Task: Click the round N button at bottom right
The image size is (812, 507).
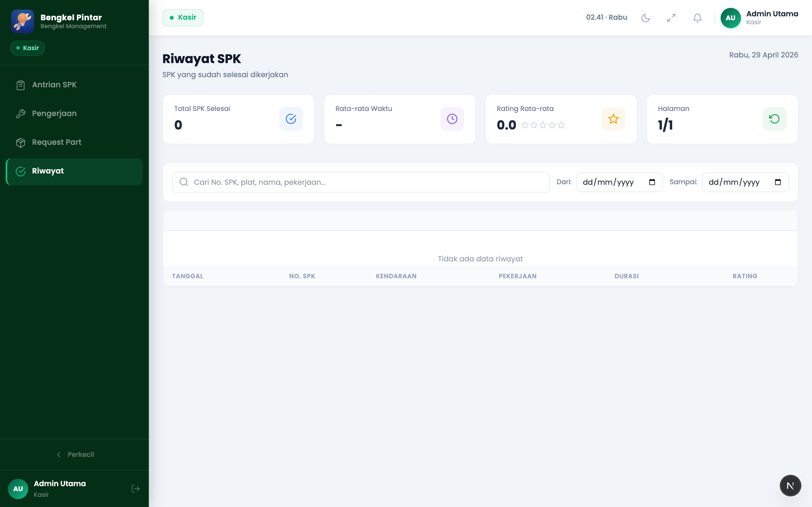Action: [x=790, y=485]
